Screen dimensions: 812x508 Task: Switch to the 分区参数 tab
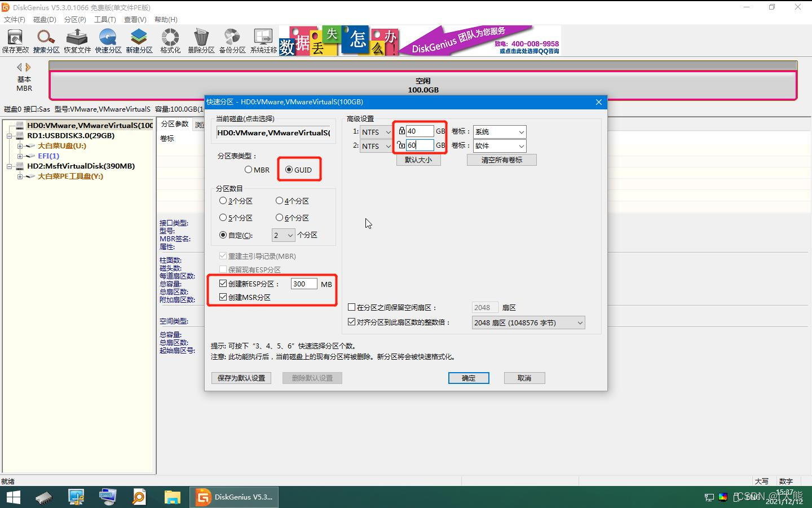(175, 124)
